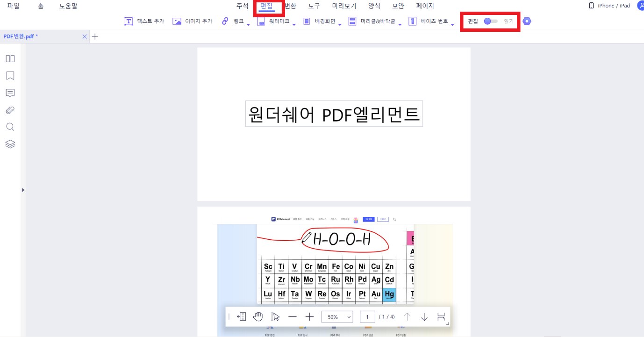
Task: Expand the left panel arrow
Action: (x=23, y=190)
